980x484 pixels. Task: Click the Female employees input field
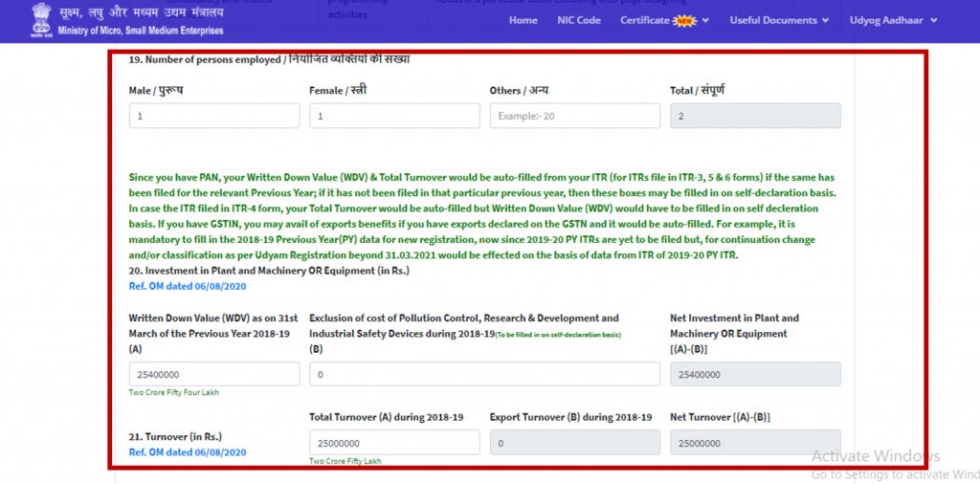394,116
